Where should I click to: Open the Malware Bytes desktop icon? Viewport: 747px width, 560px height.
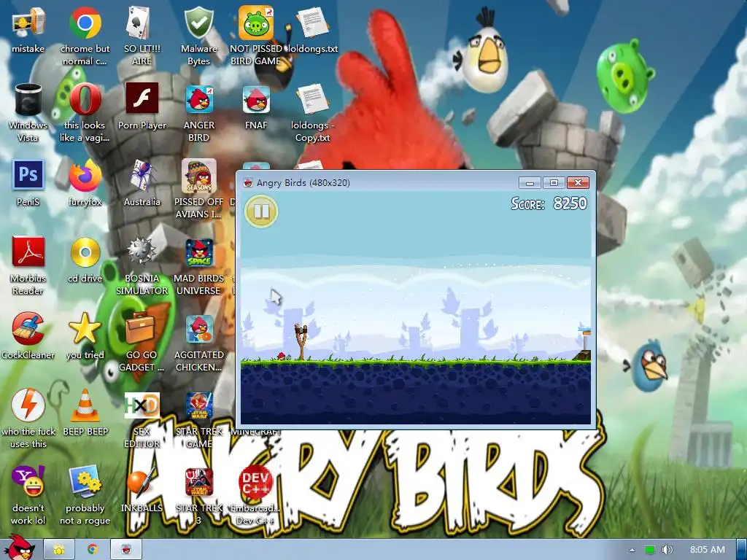pos(198,23)
